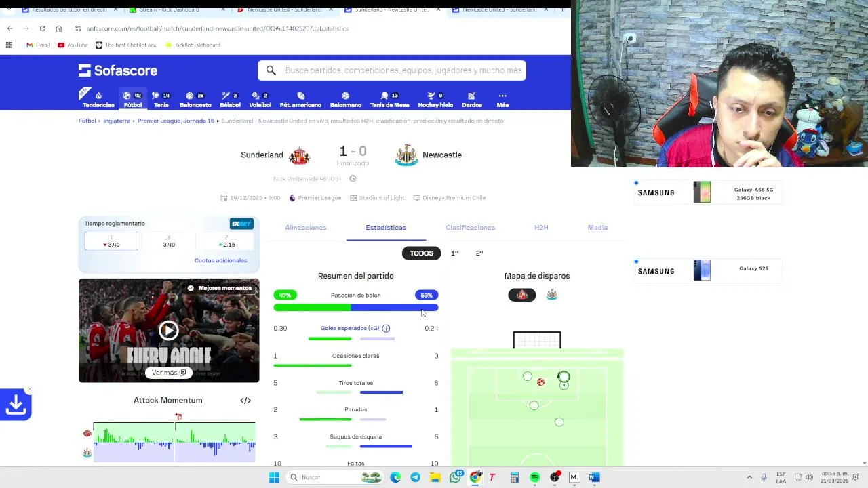Open the Tenis sport section
Viewport: 868px width, 488px height.
click(x=161, y=100)
